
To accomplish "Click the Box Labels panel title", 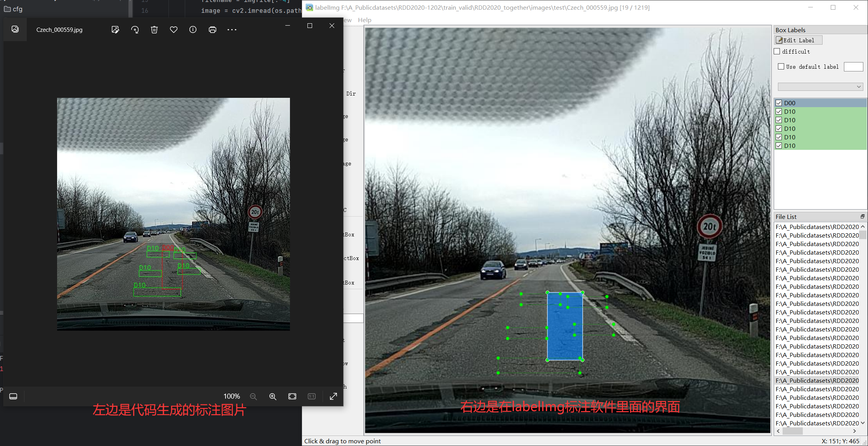I will (790, 30).
